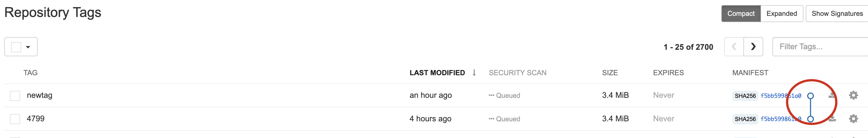Click the previous page arrow
The width and height of the screenshot is (868, 138).
(x=734, y=47)
